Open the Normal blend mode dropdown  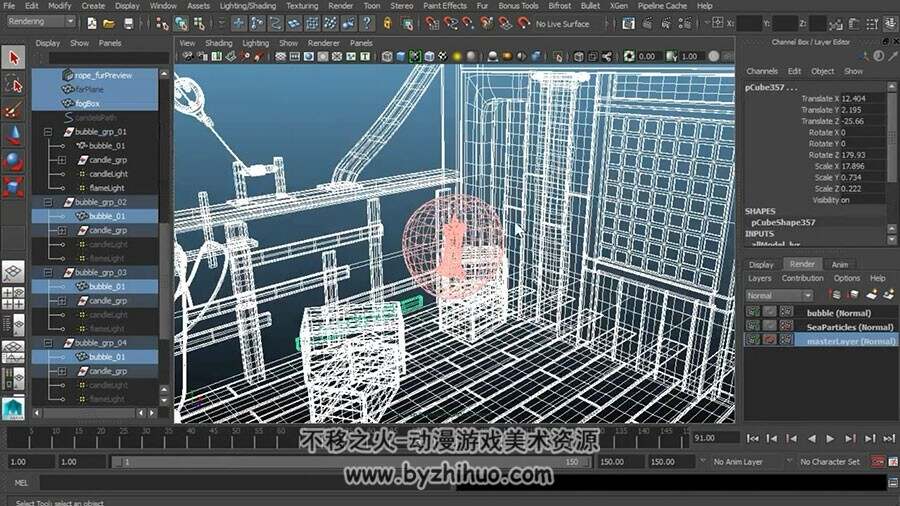[779, 295]
